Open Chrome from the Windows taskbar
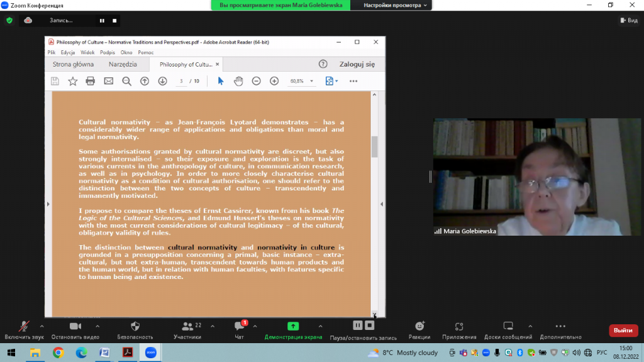This screenshot has height=362, width=644. (58, 353)
